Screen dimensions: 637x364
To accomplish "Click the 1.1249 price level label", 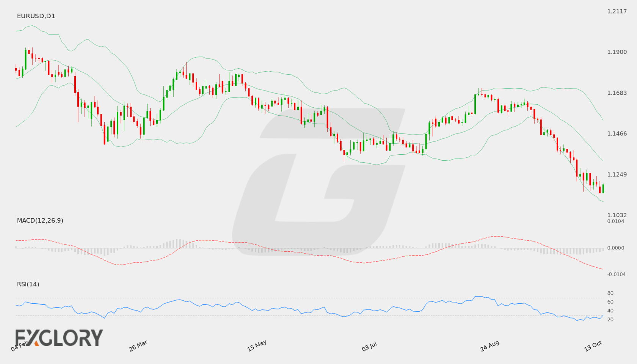I will (617, 174).
